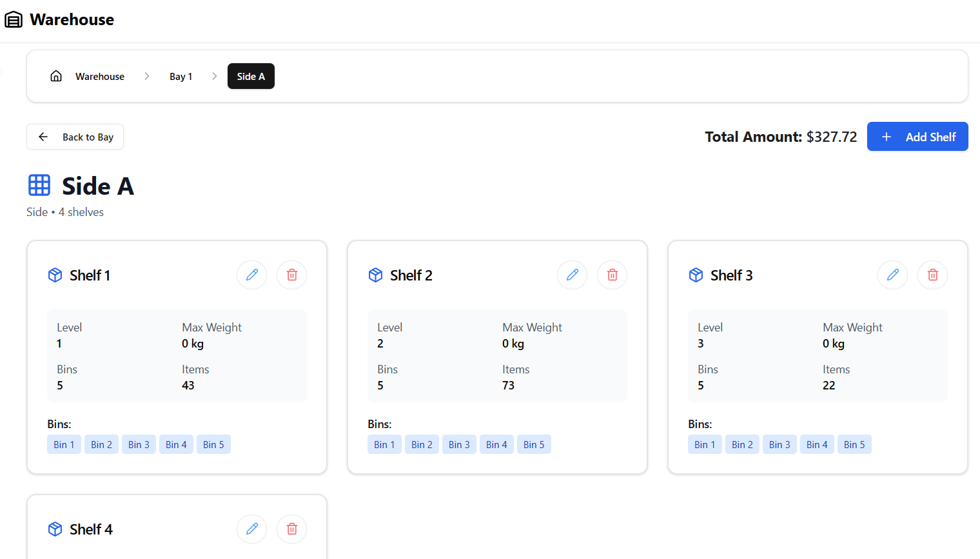Open Bin 1 on Shelf 1
Screen dimensions: 980x559
point(64,444)
